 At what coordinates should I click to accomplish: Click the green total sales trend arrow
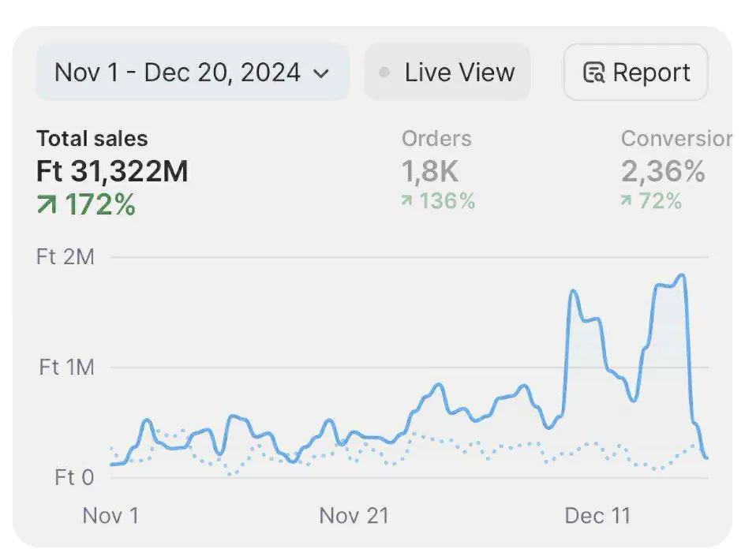tap(47, 205)
